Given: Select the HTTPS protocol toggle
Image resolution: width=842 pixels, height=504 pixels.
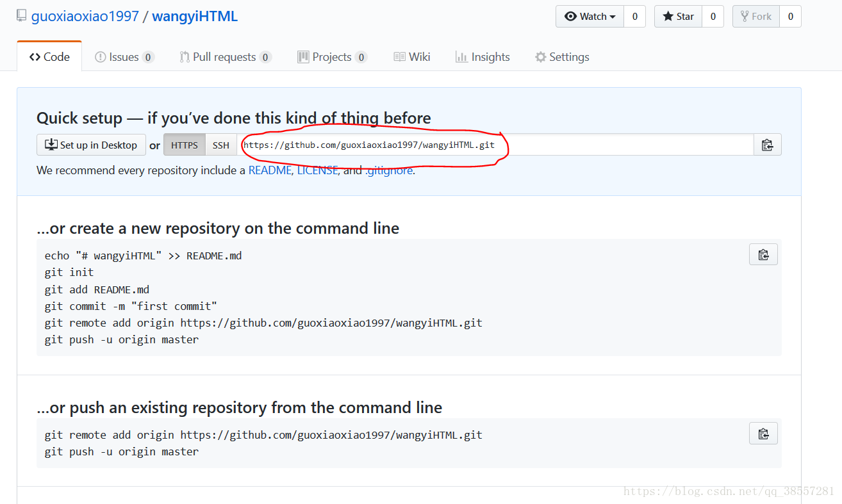Looking at the screenshot, I should coord(185,145).
